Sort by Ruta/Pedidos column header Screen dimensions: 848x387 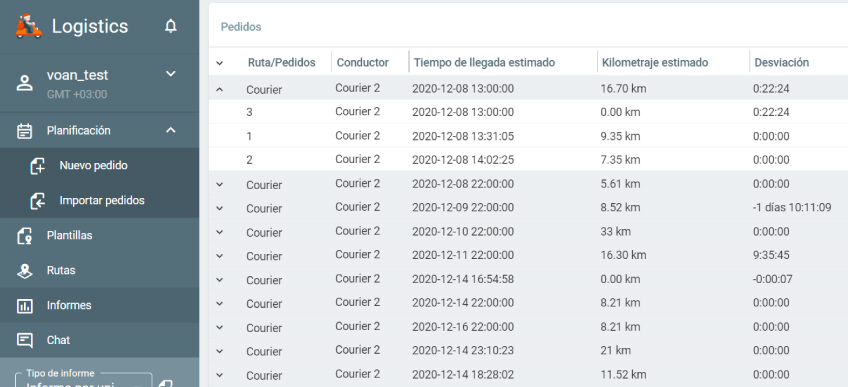coord(281,62)
